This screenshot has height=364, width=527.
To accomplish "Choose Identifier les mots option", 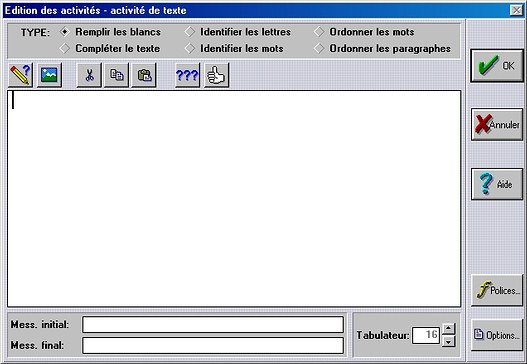I will [x=234, y=48].
